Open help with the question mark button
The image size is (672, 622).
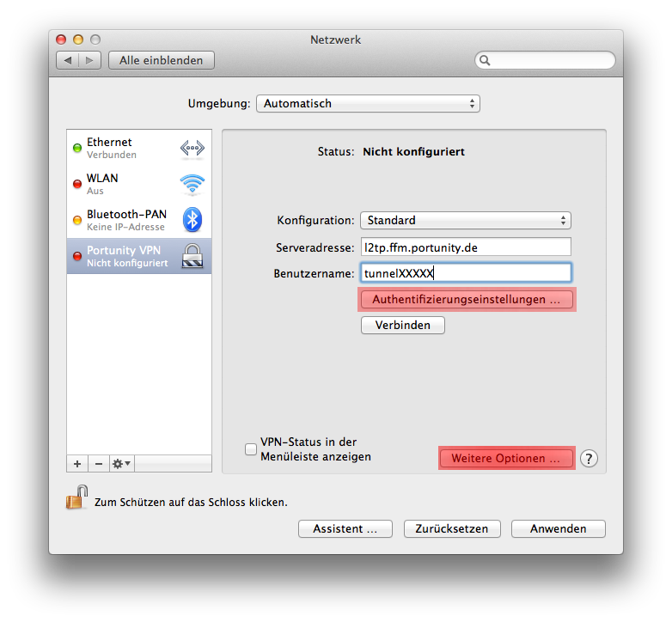click(x=589, y=459)
